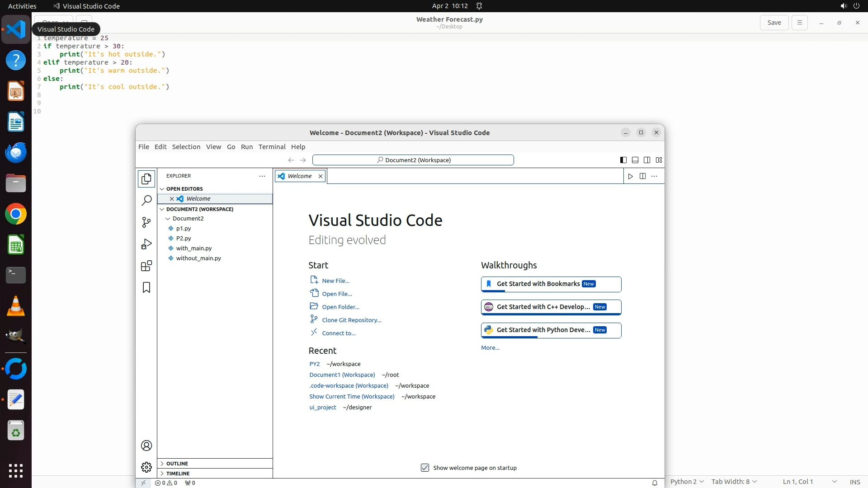Screen dimensions: 868x488
Task: Open recent Show Current Time workspace
Action: tap(352, 396)
